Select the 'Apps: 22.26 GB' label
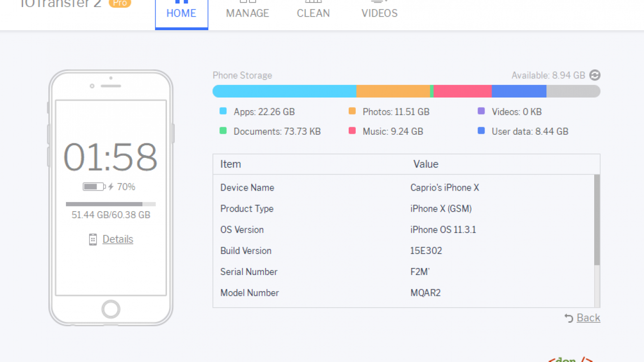Screen dimensions: 644x362 coord(264,112)
